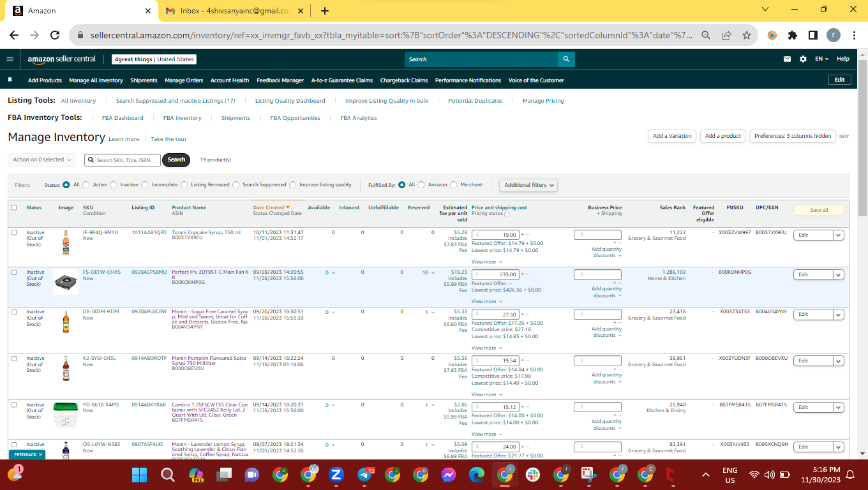868x490 pixels.
Task: Reload the page with the browser refresh icon
Action: pos(55,36)
